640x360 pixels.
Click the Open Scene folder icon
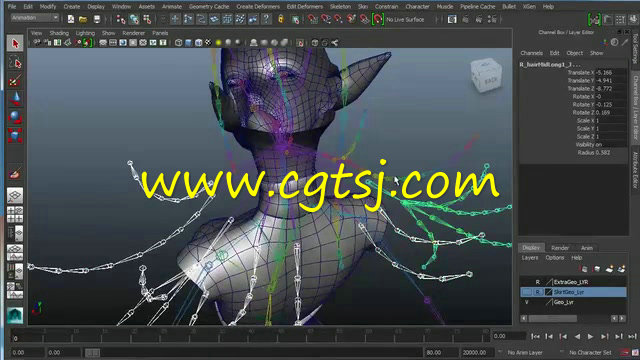point(83,19)
